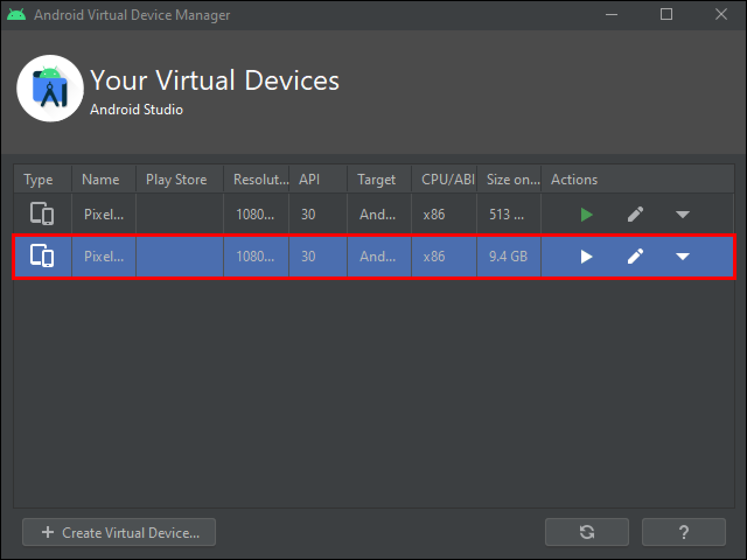This screenshot has width=747, height=560.
Task: Edit the selected 9.4 GB device
Action: [x=636, y=257]
